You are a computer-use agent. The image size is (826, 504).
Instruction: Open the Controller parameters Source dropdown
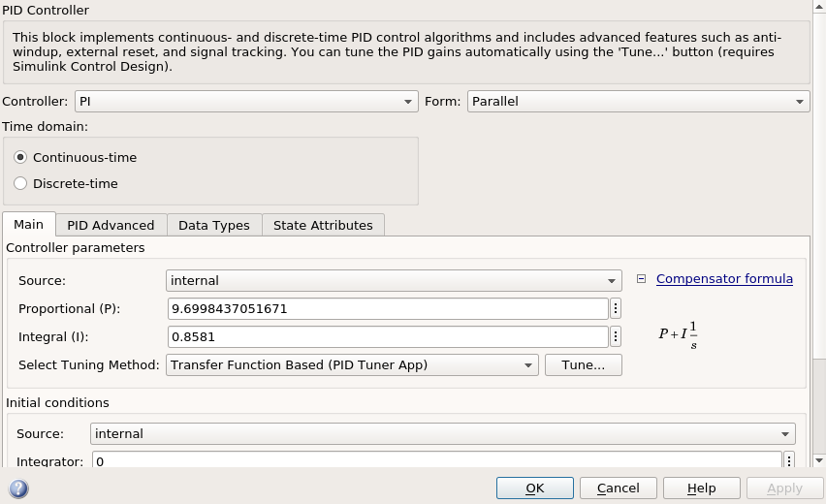[x=394, y=281]
